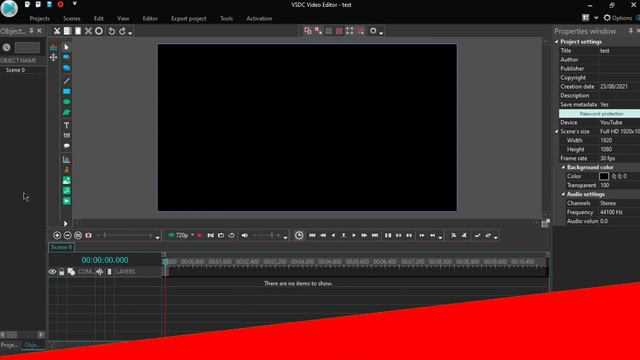This screenshot has width=640, height=360.
Task: Click the black background color swatch
Action: click(x=604, y=176)
